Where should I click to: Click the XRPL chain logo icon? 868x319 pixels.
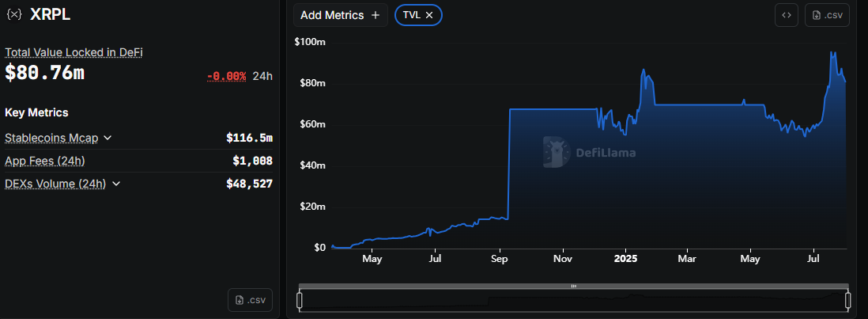(x=14, y=14)
